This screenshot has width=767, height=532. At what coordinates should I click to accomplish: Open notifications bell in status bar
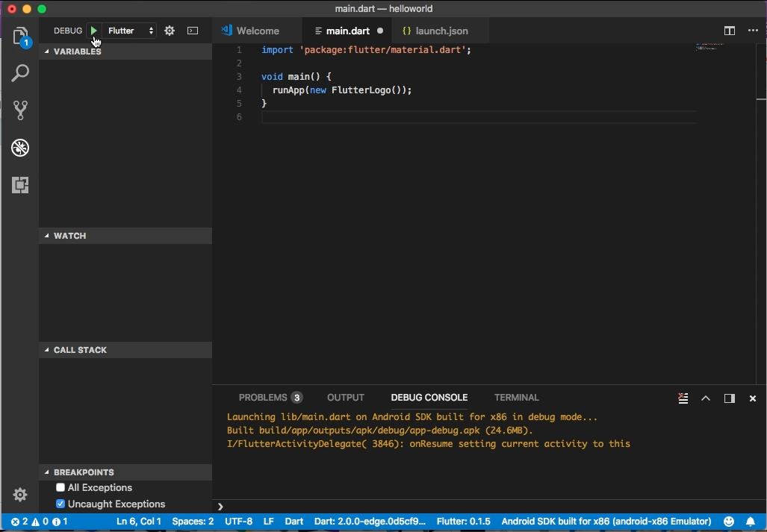(751, 522)
